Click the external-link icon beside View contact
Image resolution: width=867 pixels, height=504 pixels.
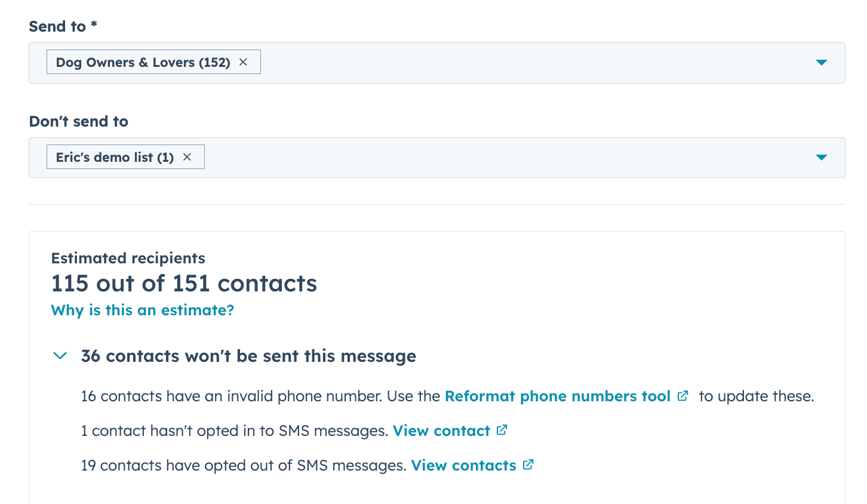(501, 430)
